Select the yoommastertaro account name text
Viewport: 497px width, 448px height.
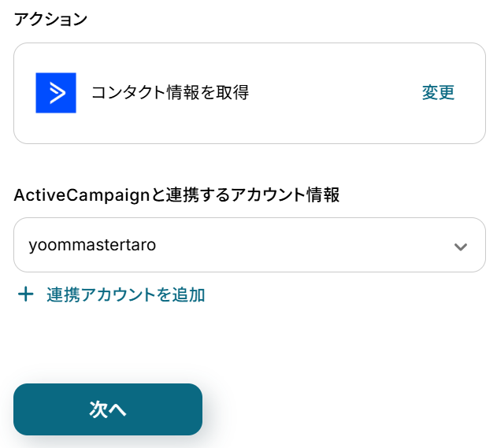click(92, 245)
